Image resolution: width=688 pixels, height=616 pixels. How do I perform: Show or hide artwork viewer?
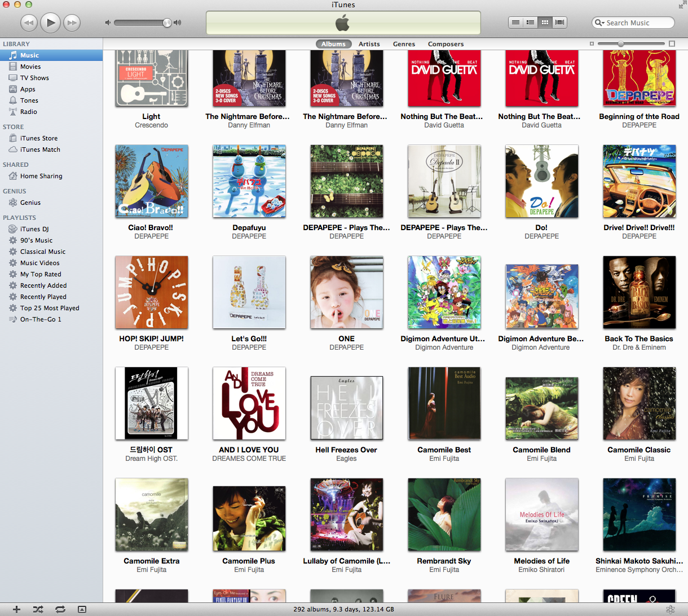pos(82,609)
